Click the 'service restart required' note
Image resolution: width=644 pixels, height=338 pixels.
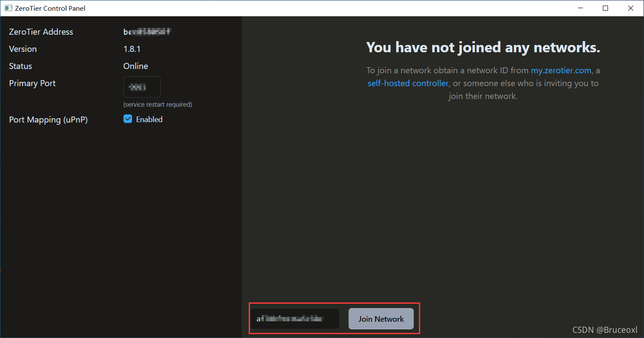157,105
